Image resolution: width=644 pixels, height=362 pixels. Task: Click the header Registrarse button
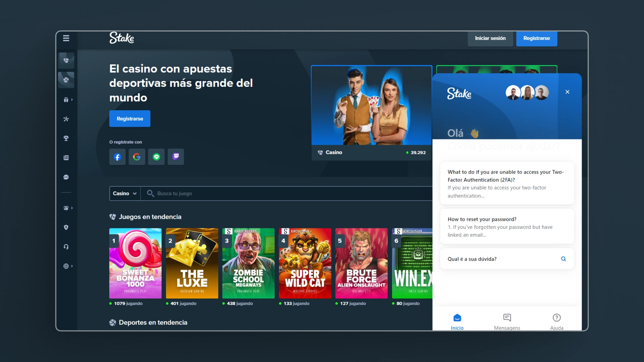coord(537,39)
